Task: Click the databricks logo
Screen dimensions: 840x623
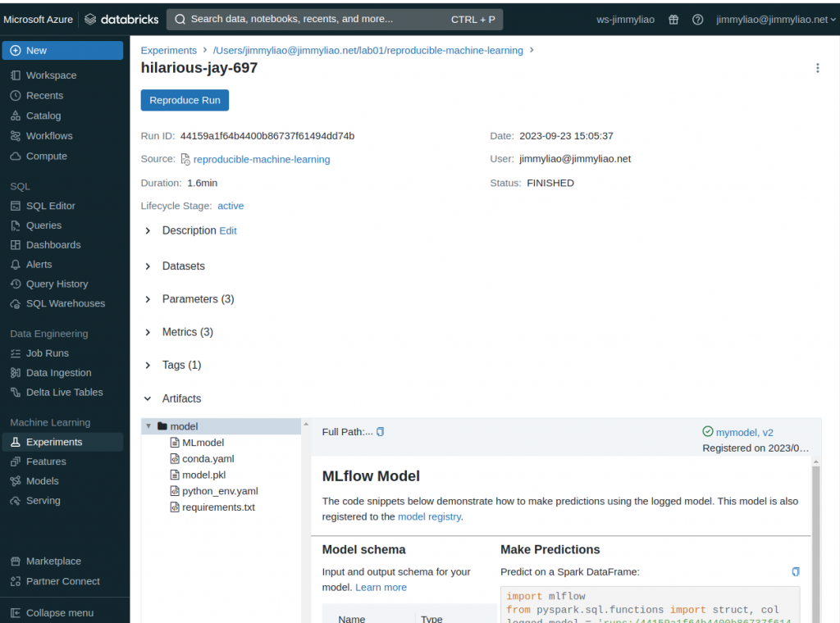Action: [x=121, y=20]
